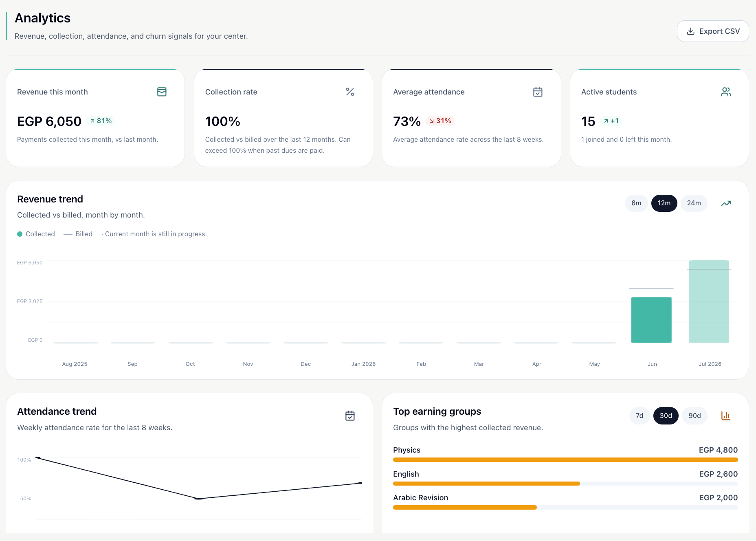Switch top earning groups to 90d
Viewport: 756px width, 541px height.
pyautogui.click(x=695, y=416)
